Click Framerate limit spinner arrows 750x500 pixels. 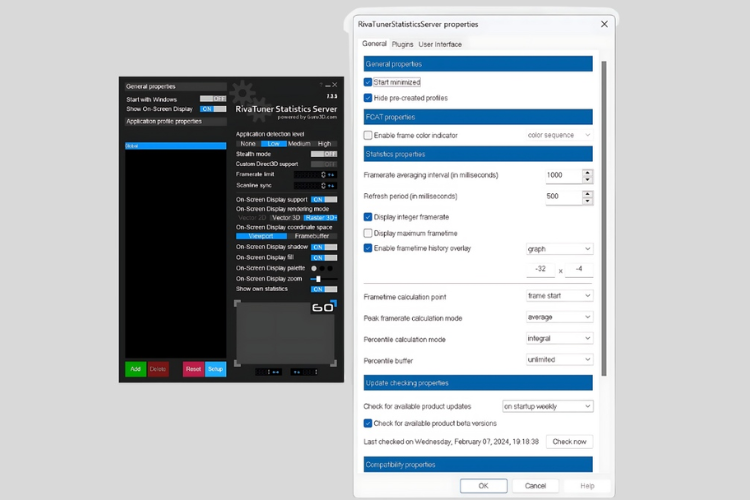point(323,175)
